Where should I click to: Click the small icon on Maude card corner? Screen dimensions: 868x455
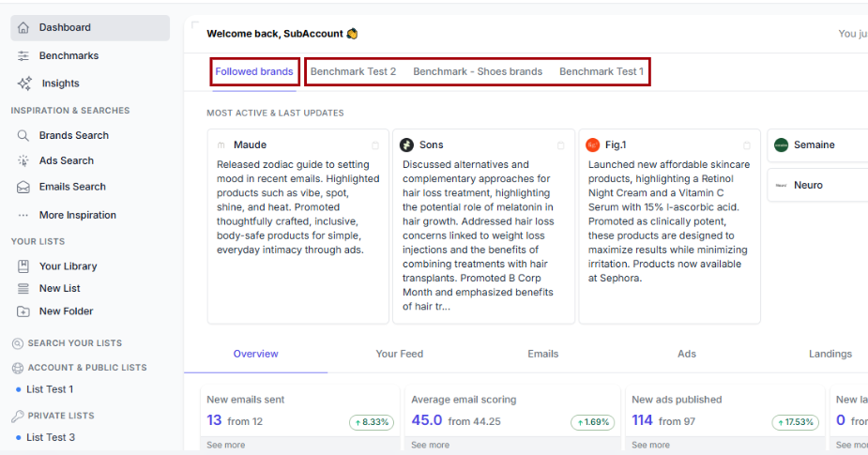pos(375,145)
